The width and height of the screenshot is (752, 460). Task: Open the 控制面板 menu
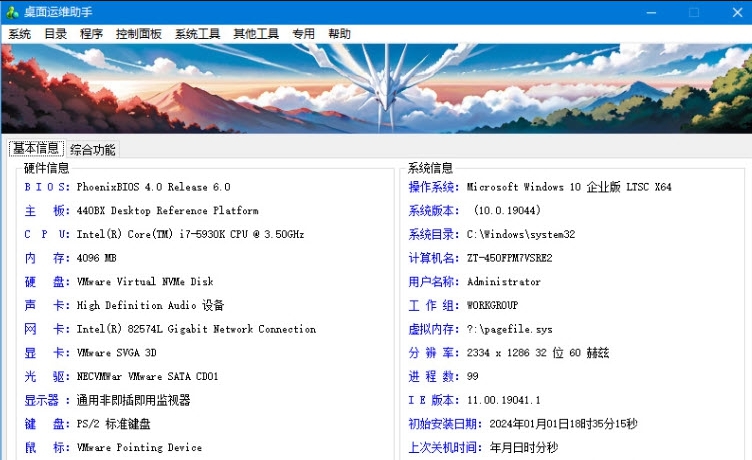point(139,34)
